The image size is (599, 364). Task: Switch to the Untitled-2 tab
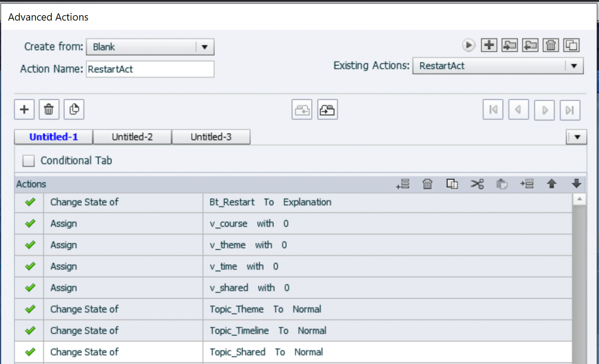(132, 137)
